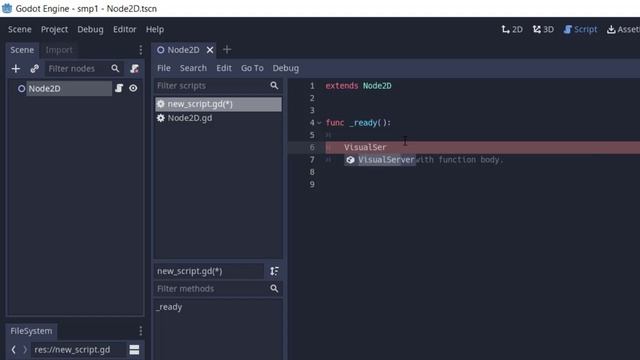640x360 pixels.
Task: Click the res://new_script.gd path field
Action: click(x=78, y=350)
